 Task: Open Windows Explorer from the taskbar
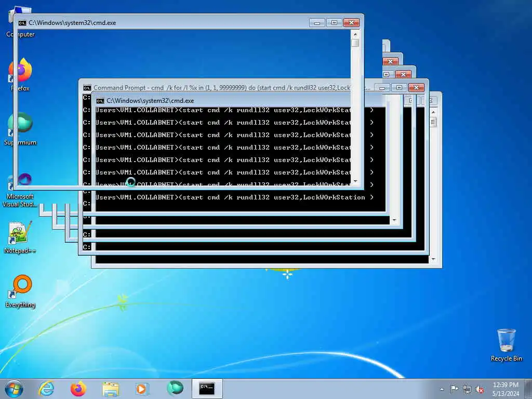111,389
